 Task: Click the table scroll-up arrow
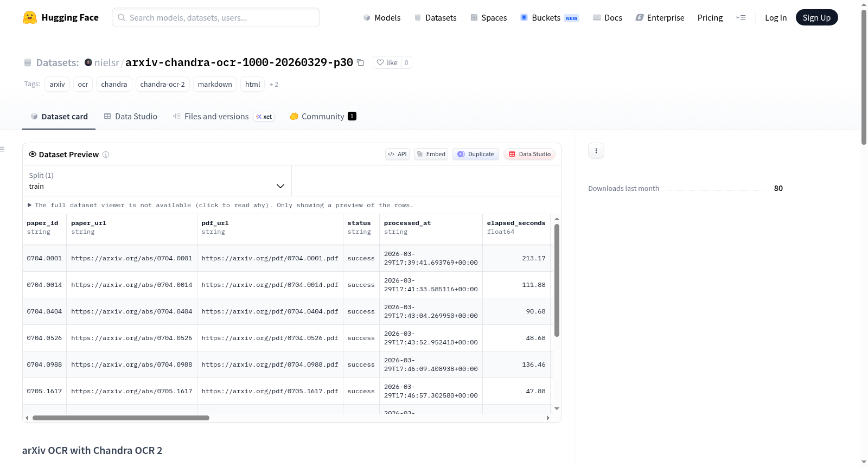tap(557, 219)
